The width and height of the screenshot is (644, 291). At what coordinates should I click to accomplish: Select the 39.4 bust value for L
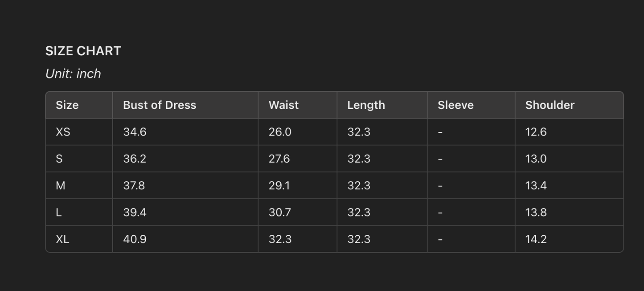[x=135, y=213]
